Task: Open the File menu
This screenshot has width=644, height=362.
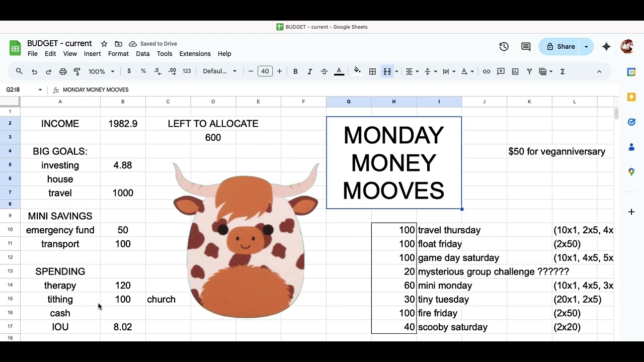Action: [x=33, y=54]
